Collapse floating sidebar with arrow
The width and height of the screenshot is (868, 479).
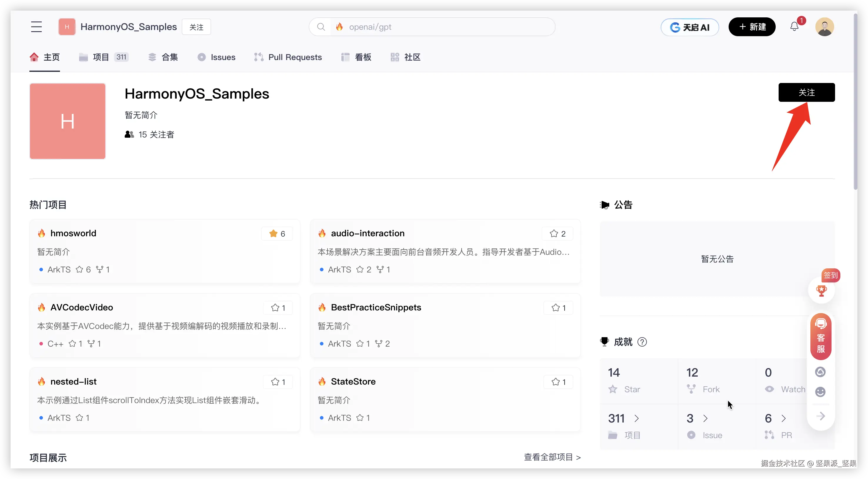tap(821, 416)
